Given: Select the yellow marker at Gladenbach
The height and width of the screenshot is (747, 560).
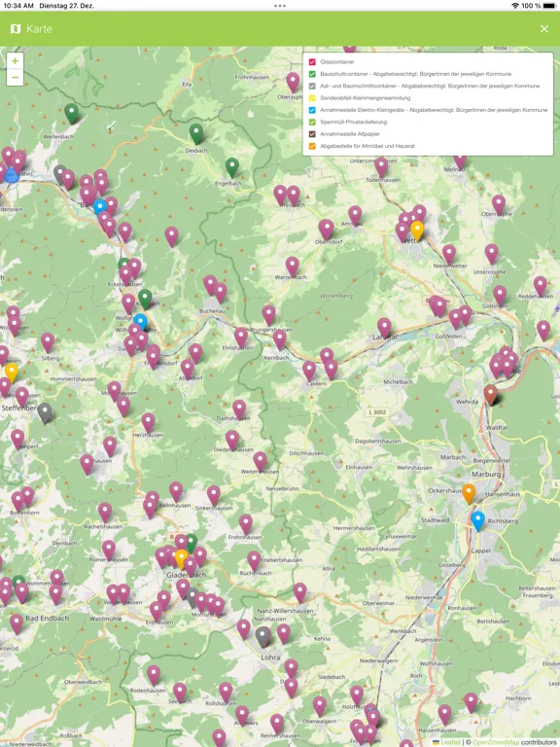Looking at the screenshot, I should 182,559.
